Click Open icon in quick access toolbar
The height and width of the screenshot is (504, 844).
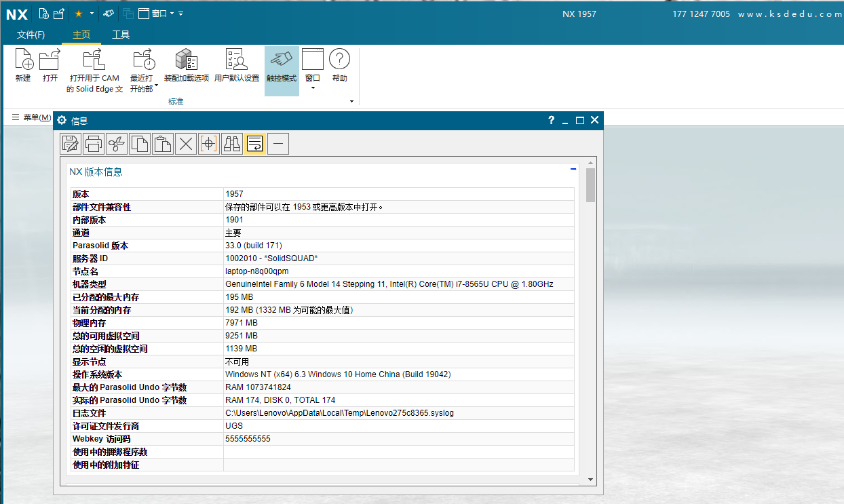60,14
